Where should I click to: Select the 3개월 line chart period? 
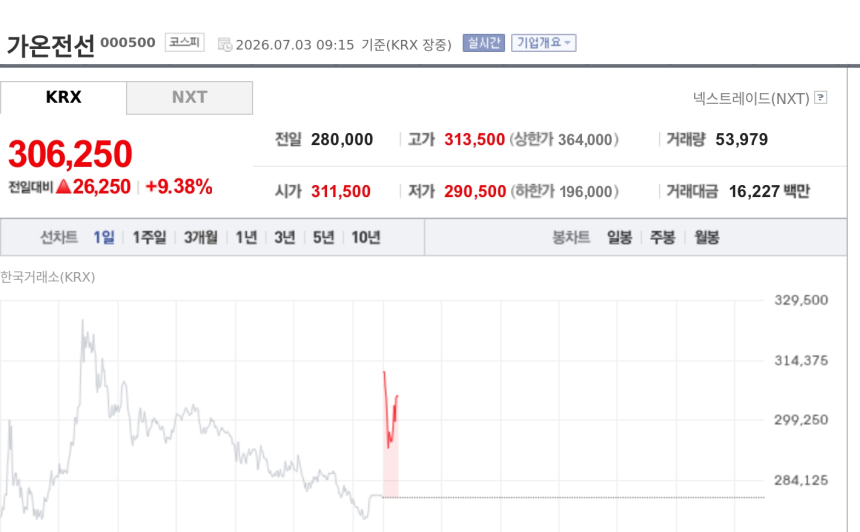tap(201, 237)
